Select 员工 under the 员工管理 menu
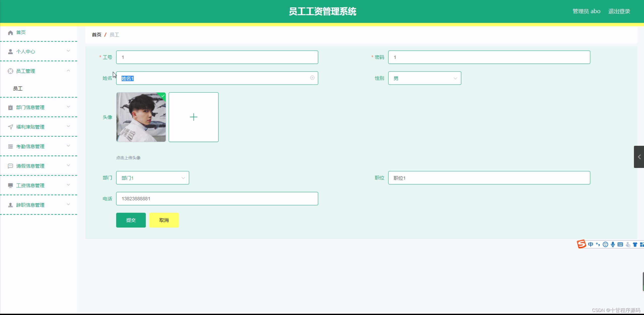 [x=17, y=88]
